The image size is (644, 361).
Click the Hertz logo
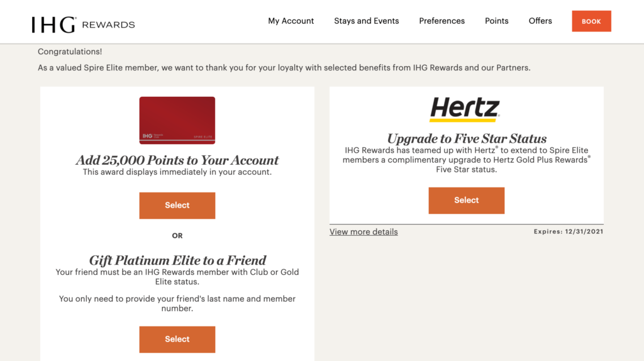[465, 109]
